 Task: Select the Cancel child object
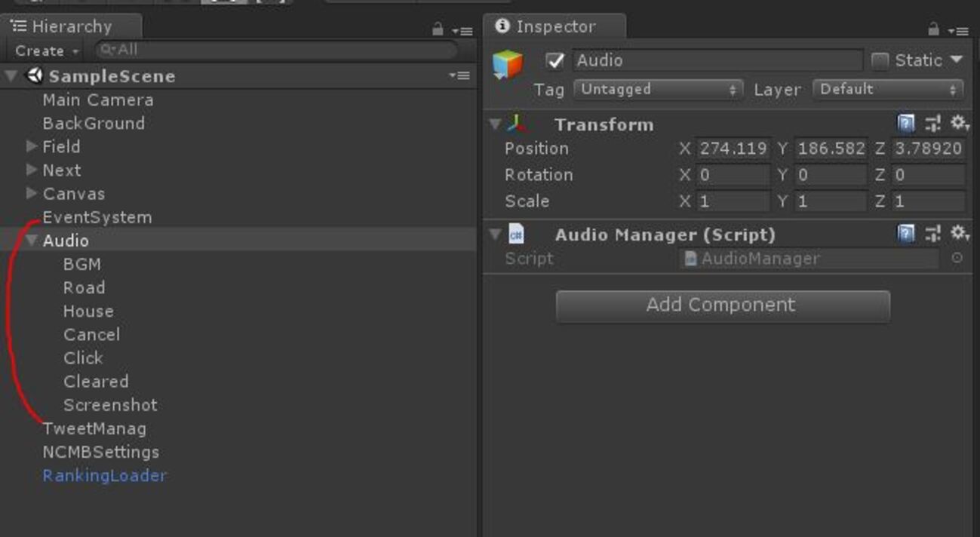point(91,334)
